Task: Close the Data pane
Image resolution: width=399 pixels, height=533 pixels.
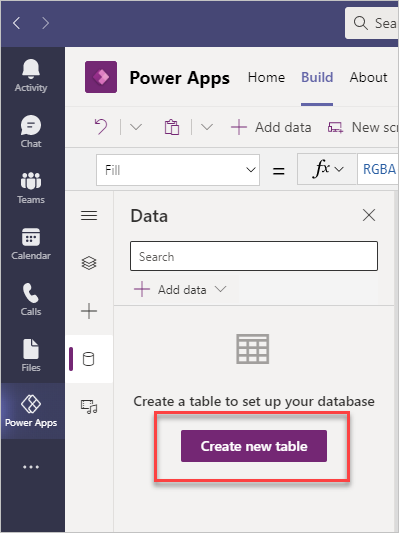Action: coord(369,216)
